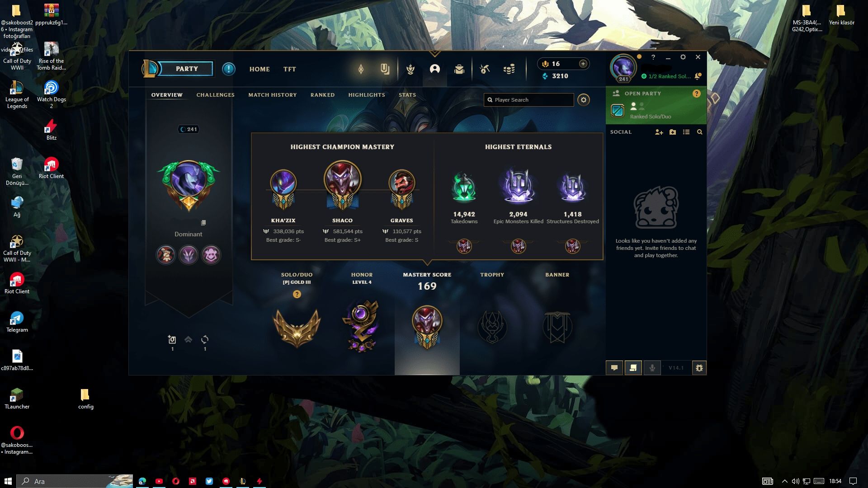Copy the profile title with the copy icon
The image size is (868, 488).
coord(203,223)
